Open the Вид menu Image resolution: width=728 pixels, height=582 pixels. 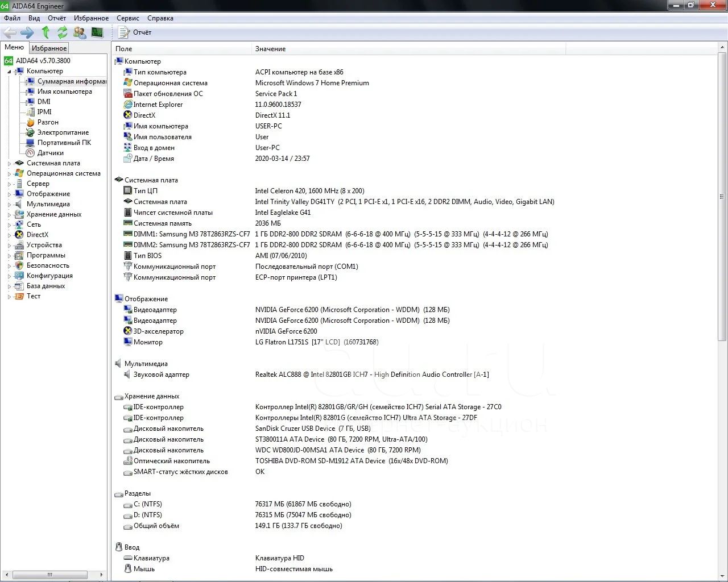34,18
